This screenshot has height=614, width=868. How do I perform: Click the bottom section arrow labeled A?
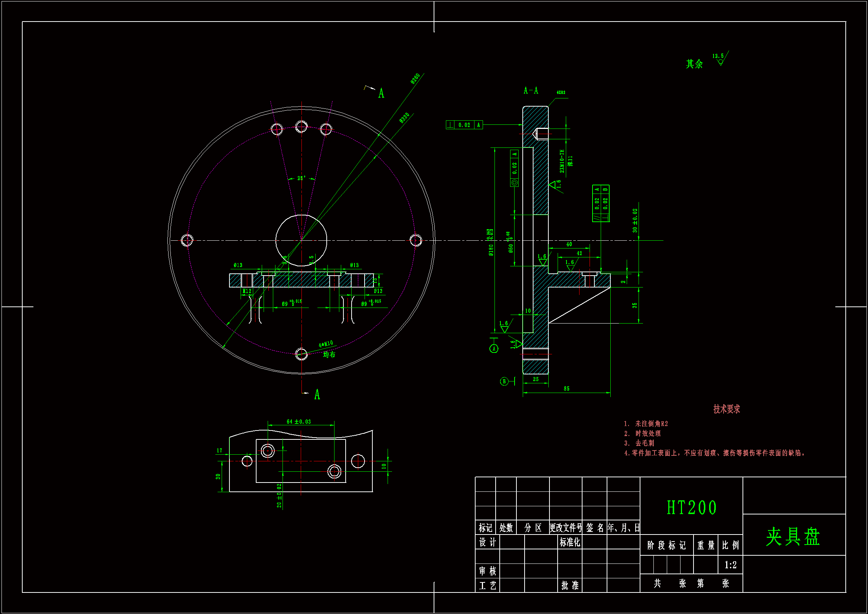317,394
